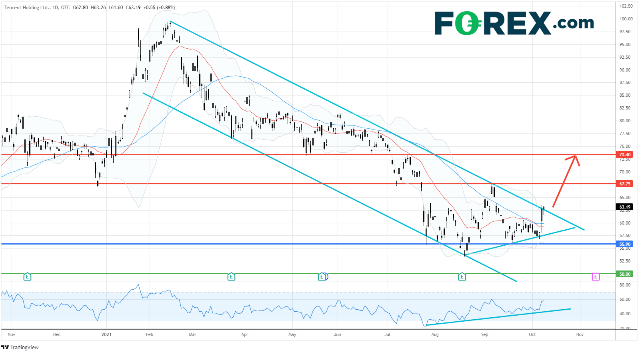The image size is (644, 354).
Task: Click the 67.75 red price label
Action: pyautogui.click(x=624, y=184)
